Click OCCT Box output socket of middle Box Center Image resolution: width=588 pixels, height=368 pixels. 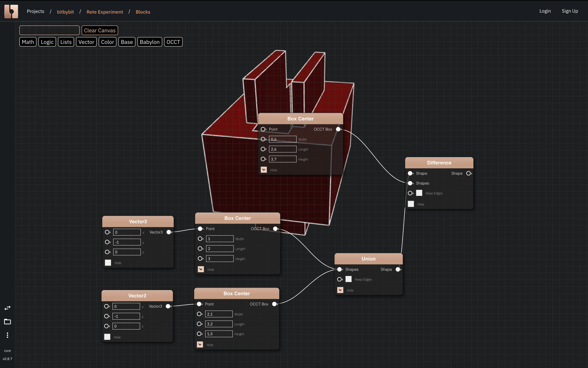pyautogui.click(x=275, y=229)
